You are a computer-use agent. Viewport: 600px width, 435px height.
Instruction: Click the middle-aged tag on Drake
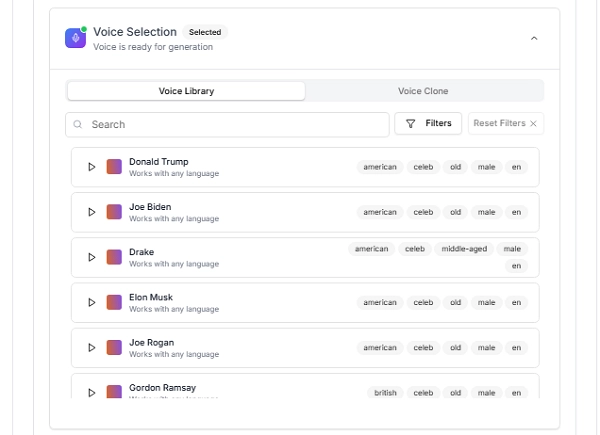464,249
